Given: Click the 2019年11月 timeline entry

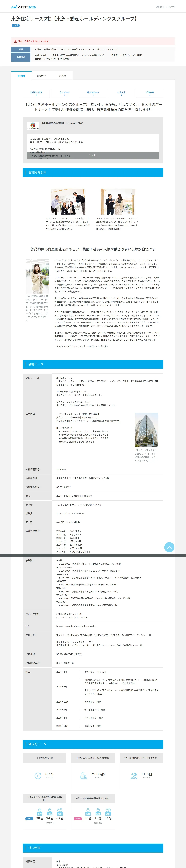Looking at the screenshot, I should (62, 726).
